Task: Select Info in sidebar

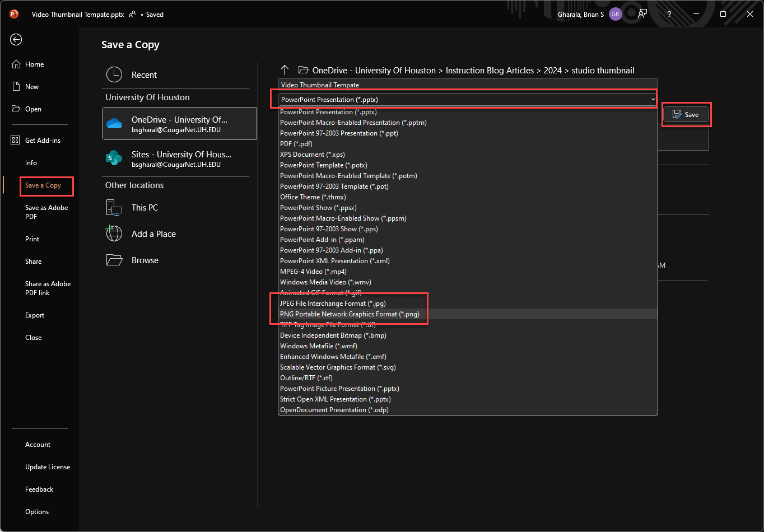Action: click(x=31, y=163)
